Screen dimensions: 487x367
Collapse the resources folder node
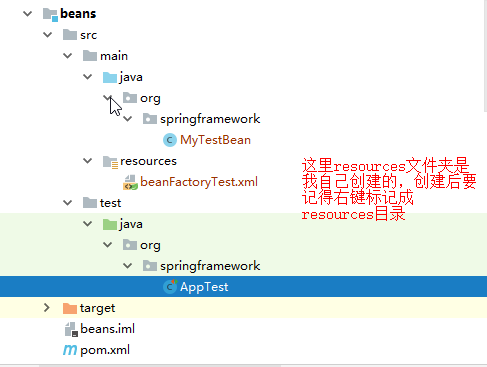pyautogui.click(x=88, y=161)
